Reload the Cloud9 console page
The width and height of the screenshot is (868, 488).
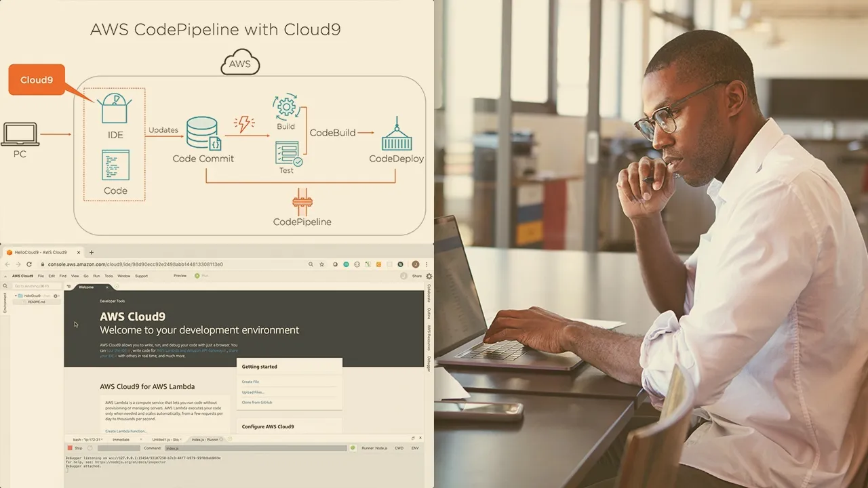(x=29, y=264)
